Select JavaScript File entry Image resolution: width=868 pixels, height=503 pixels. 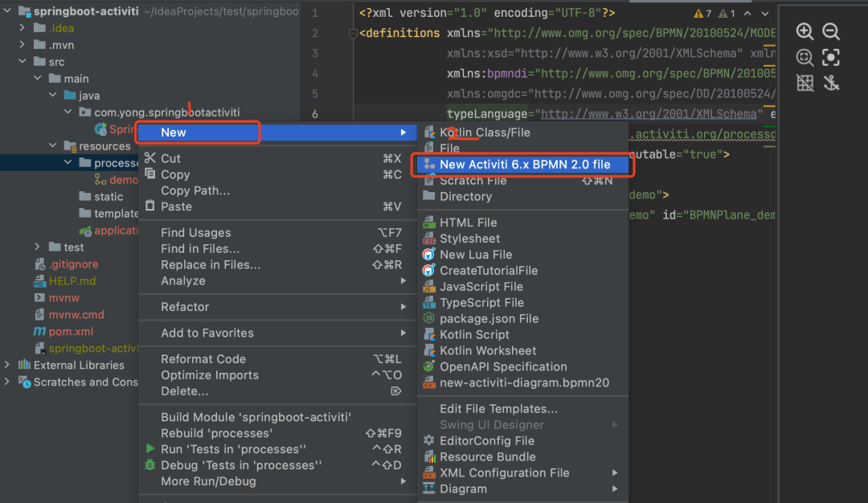point(522,287)
